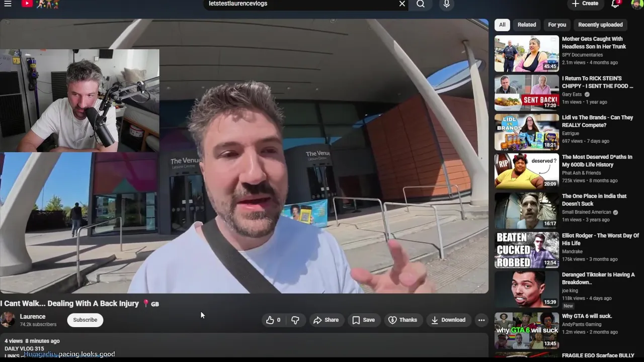
Task: Dislike the video with thumbs down
Action: (x=295, y=320)
